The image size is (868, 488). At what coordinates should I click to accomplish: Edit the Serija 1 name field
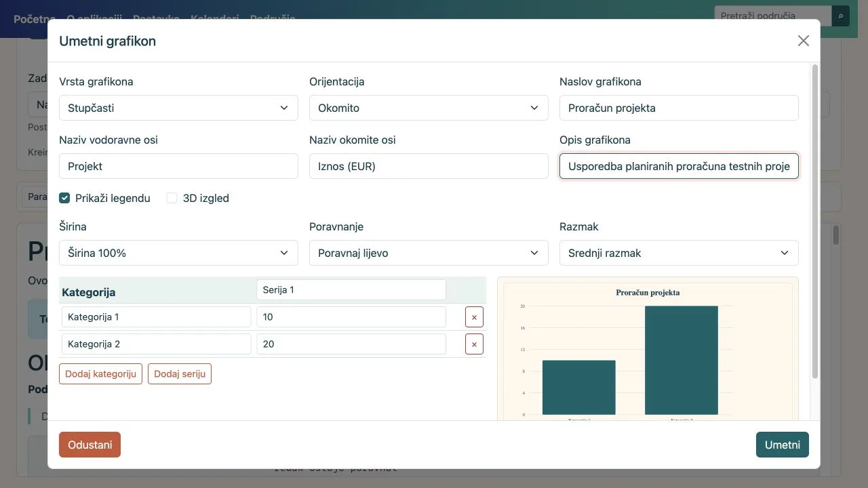[351, 290]
